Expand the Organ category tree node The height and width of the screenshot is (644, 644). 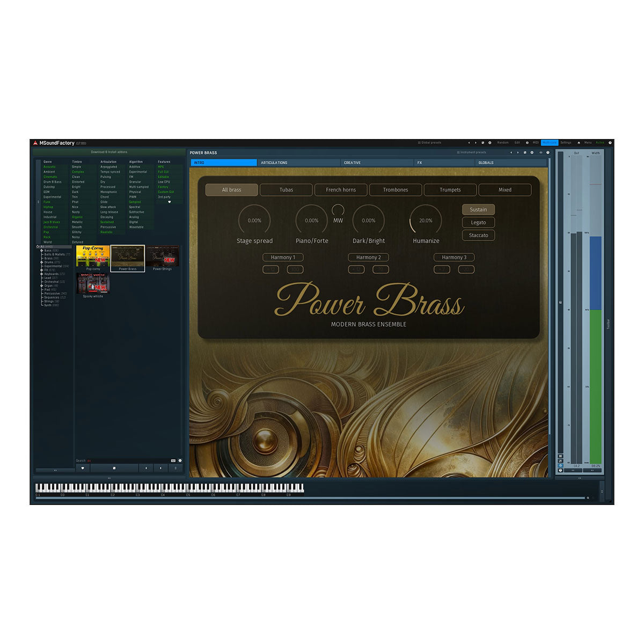(x=42, y=286)
